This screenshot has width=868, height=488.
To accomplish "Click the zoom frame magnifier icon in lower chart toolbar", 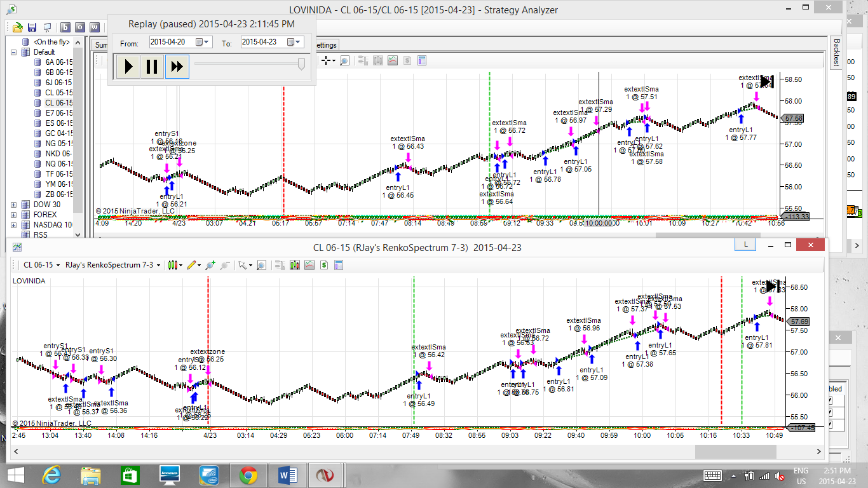I will point(261,265).
